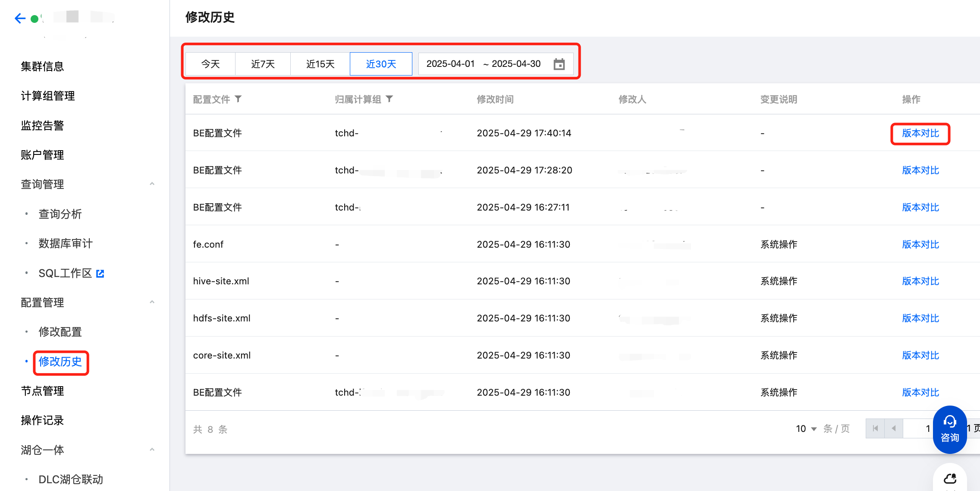Open the 咨询 headset support button
980x491 pixels.
coord(949,429)
